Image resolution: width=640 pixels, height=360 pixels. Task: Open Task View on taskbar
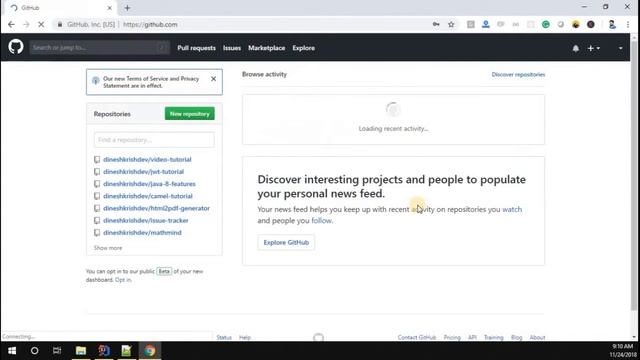tap(57, 351)
